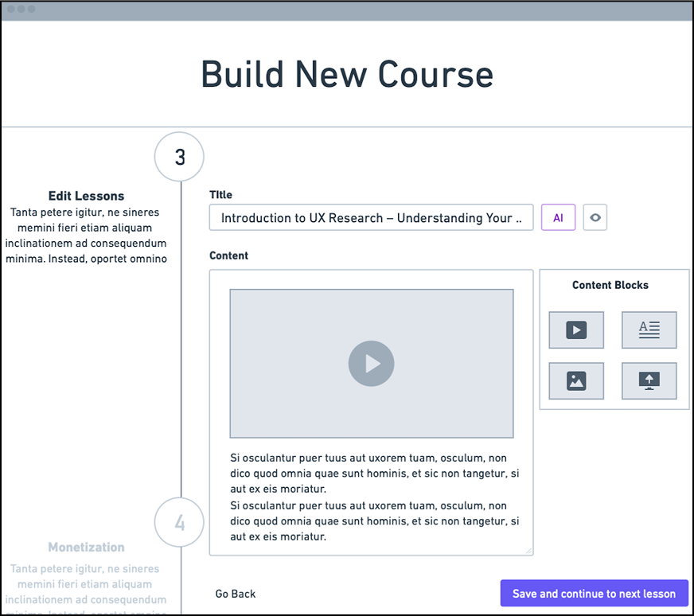Image resolution: width=694 pixels, height=616 pixels.
Task: Toggle the eye preview icon beside the title
Action: (x=595, y=218)
